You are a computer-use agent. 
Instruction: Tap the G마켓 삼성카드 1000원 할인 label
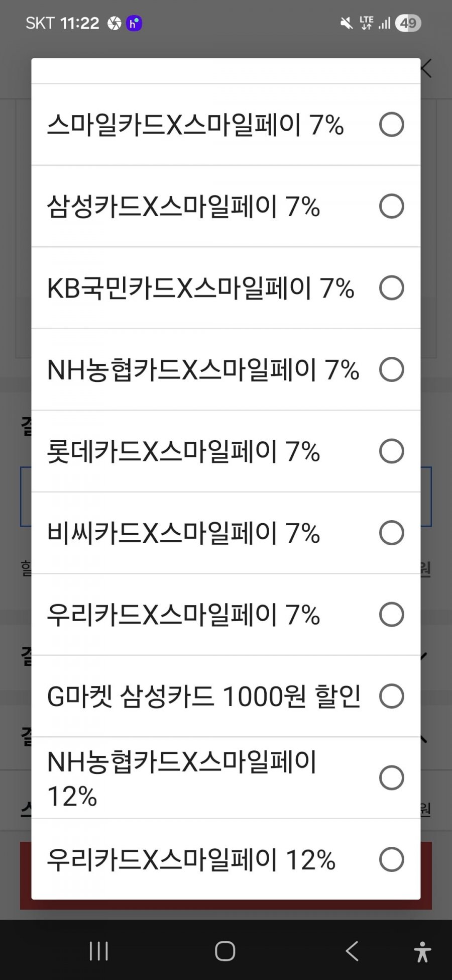[x=203, y=696]
